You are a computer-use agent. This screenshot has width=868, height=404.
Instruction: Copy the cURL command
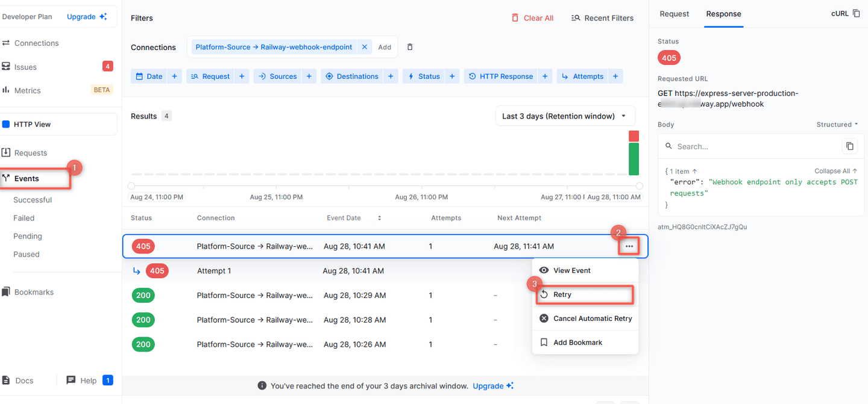click(854, 13)
